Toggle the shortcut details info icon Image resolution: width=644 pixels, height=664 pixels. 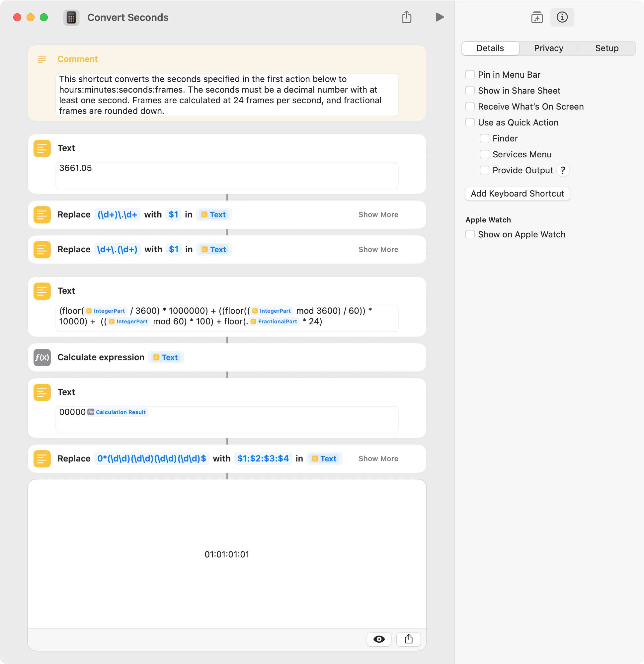tap(562, 17)
